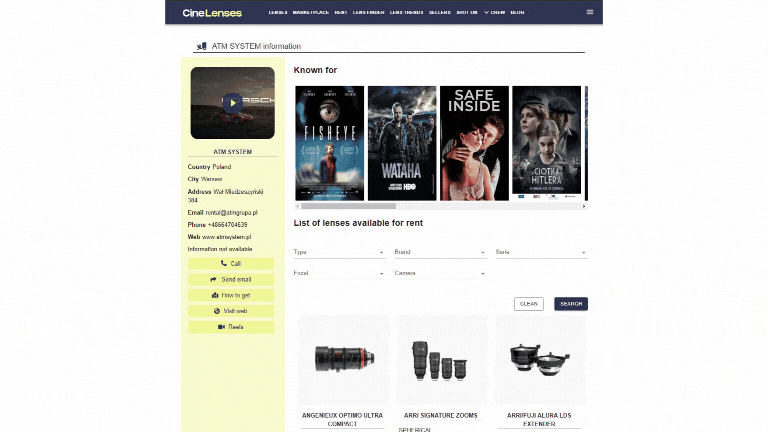The width and height of the screenshot is (768, 432).
Task: Open the Focal filter dropdown
Action: (x=339, y=272)
